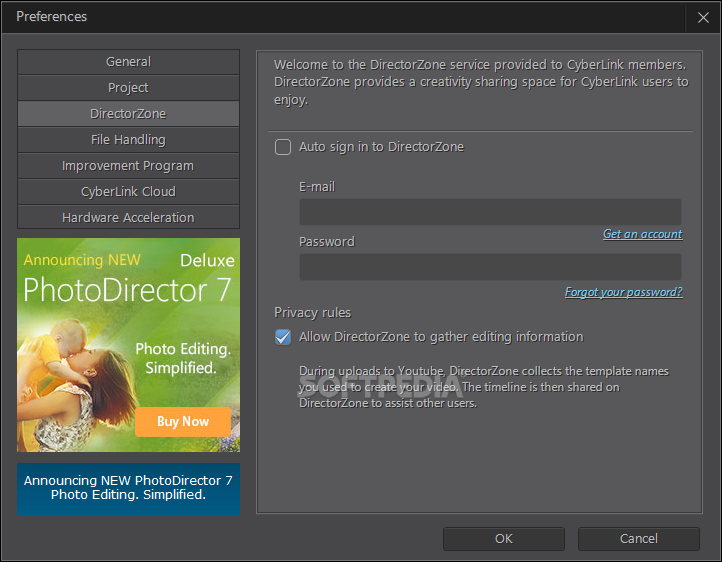
Task: Uncheck Allow DirectorZone to gather editing information
Action: click(x=283, y=337)
